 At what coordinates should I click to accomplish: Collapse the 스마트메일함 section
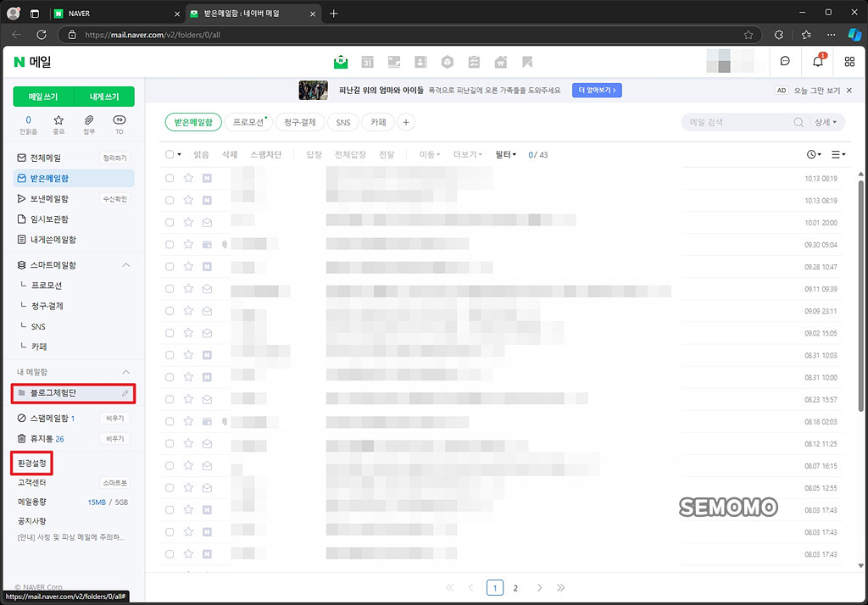[x=126, y=265]
